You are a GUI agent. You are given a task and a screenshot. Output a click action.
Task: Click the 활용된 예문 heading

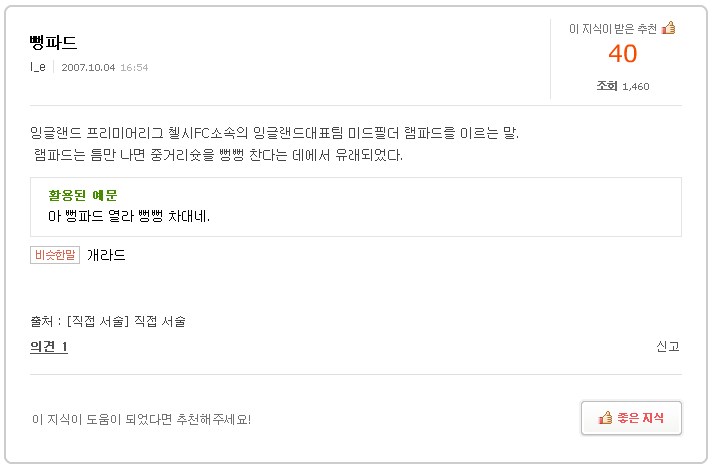(x=82, y=195)
